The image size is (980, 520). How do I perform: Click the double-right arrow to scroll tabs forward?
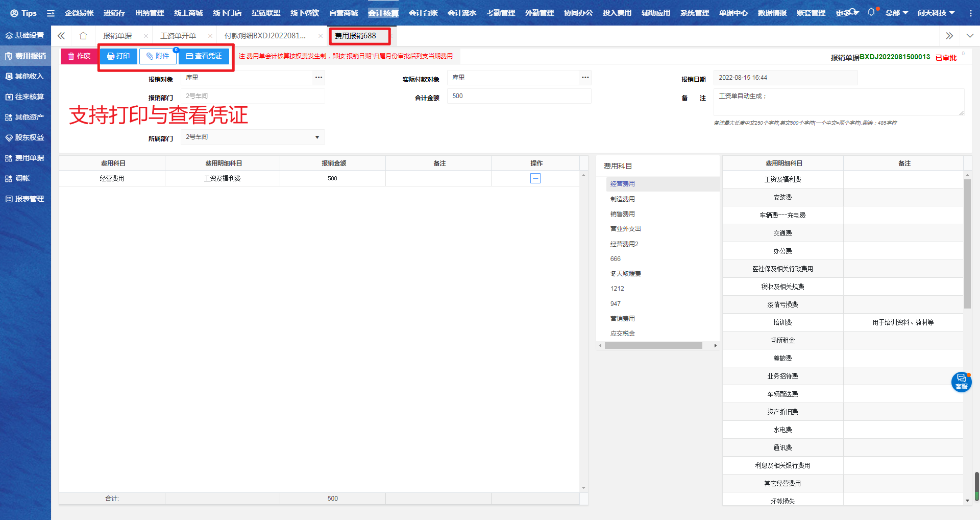[x=949, y=36]
